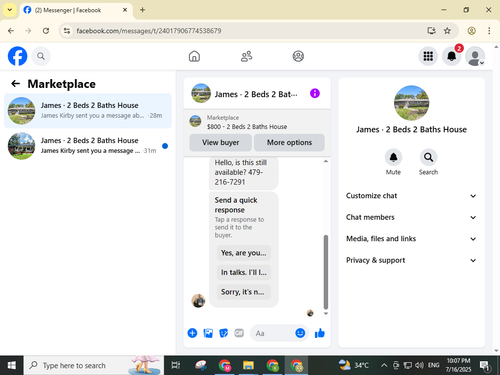Open the blue plus more-actions icon
This screenshot has width=500, height=375.
[x=192, y=333]
